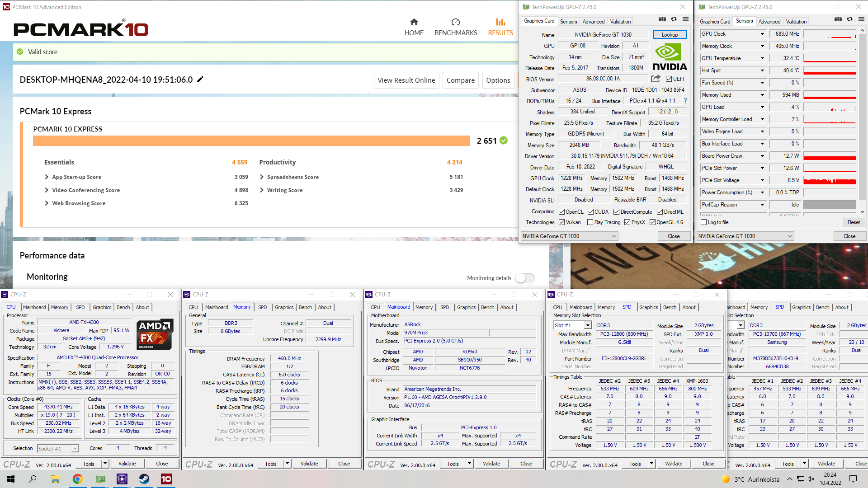Click GPU Temperature sensor graph
The image size is (868, 488).
point(830,58)
